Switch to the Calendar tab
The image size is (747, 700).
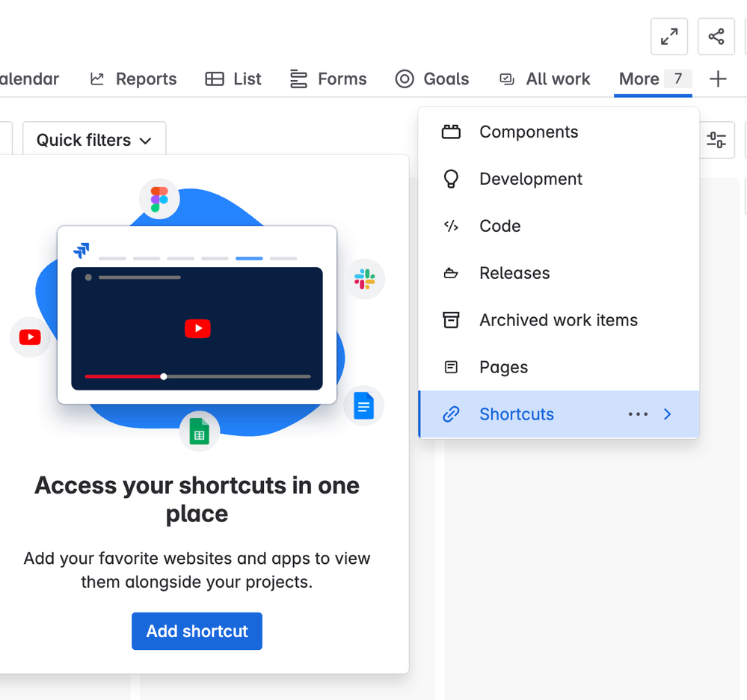coord(29,79)
